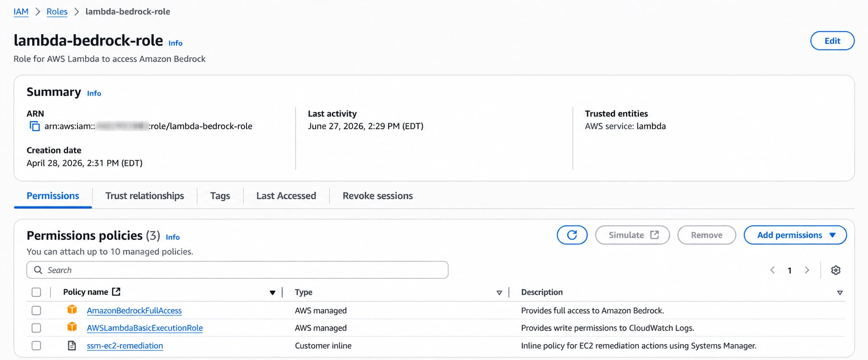Sort by Policy name column arrow
Viewport: 868px width, 360px height.
pyautogui.click(x=272, y=293)
